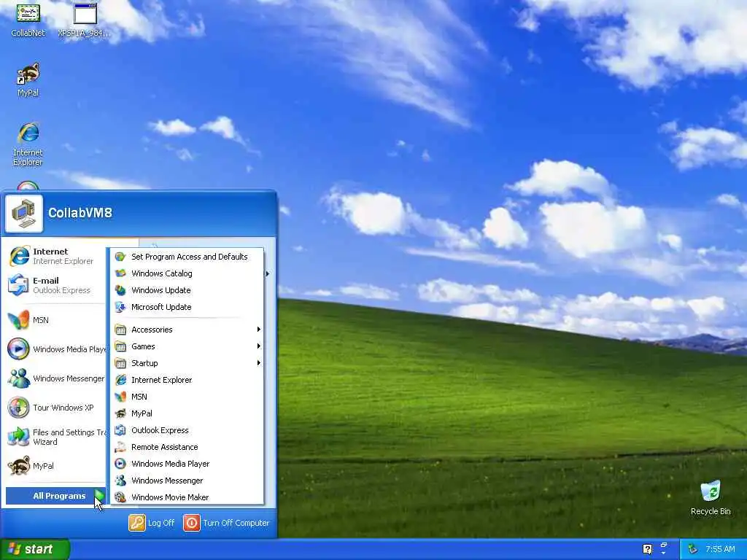
Task: Click MSN in the All Programs list
Action: [x=187, y=397]
